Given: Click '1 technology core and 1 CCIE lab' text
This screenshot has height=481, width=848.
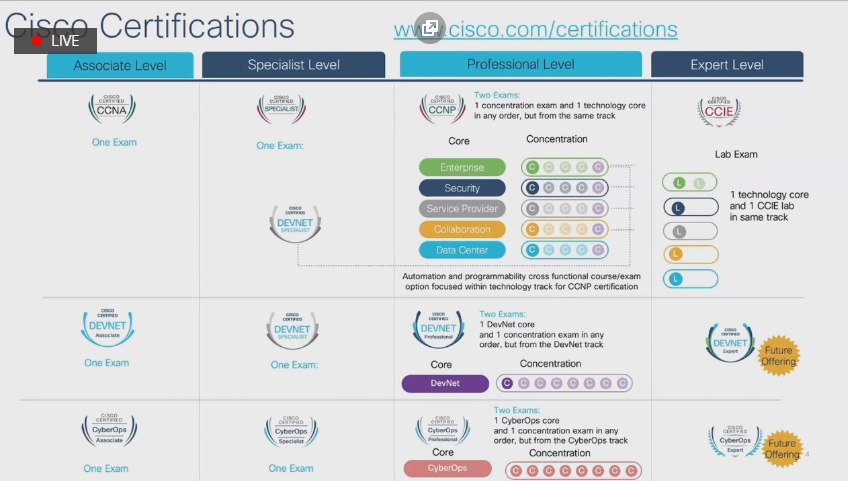Looking at the screenshot, I should tap(769, 206).
